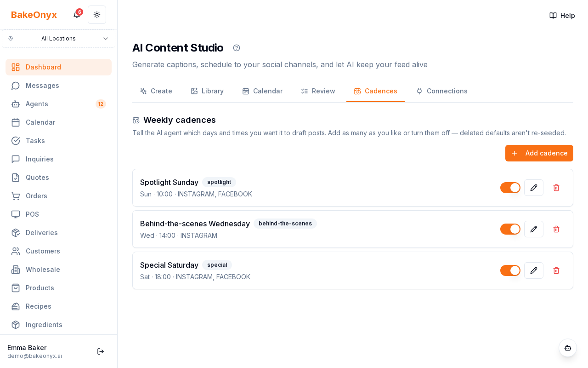Viewport: 588px width, 368px height.
Task: Open the notifications bell icon
Action: (76, 14)
